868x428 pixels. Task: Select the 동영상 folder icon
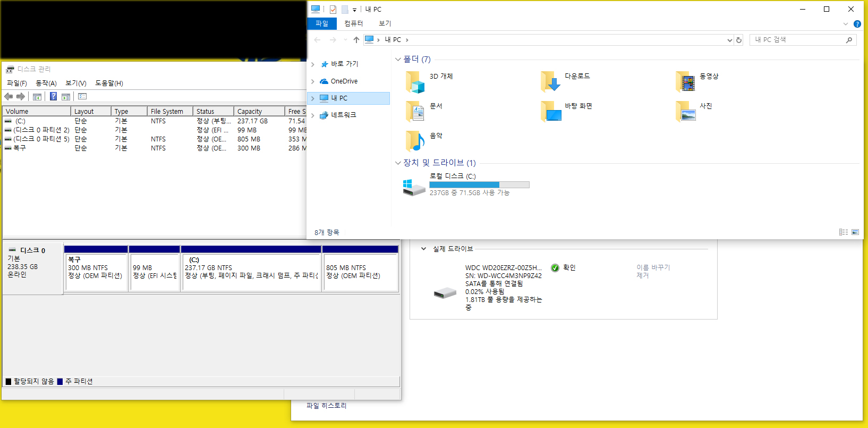(686, 82)
